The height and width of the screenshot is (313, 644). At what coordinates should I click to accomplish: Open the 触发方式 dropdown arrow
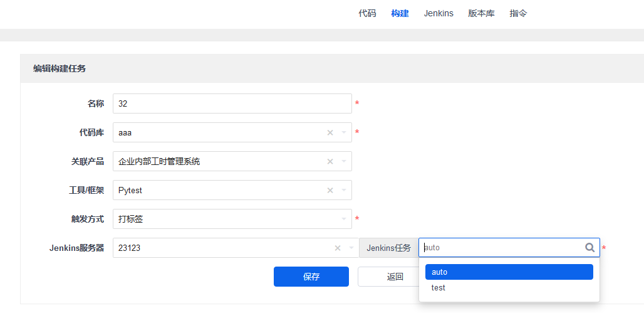point(343,219)
